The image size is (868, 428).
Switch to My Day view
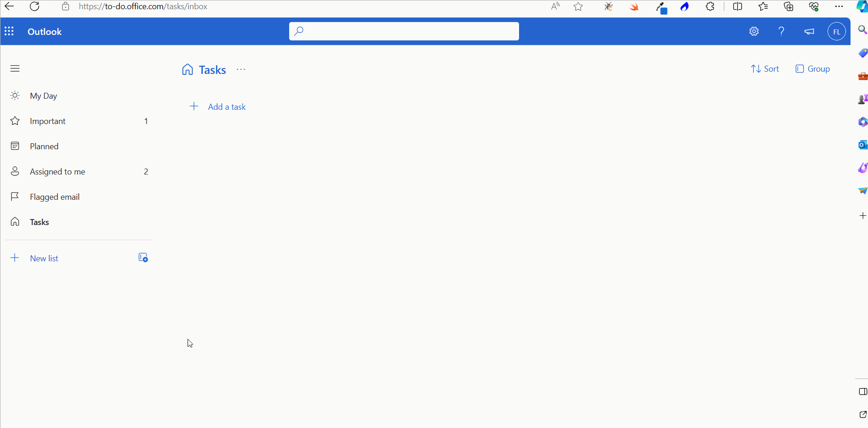(43, 96)
